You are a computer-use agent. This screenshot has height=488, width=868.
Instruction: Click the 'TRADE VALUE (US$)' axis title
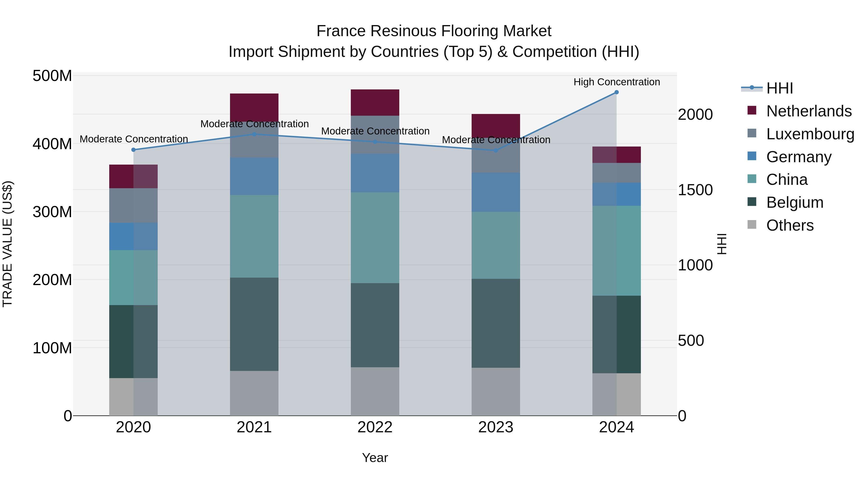(7, 244)
